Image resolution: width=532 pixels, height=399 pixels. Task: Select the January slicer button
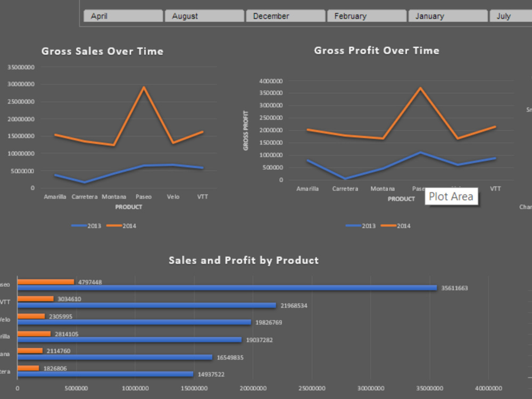447,16
